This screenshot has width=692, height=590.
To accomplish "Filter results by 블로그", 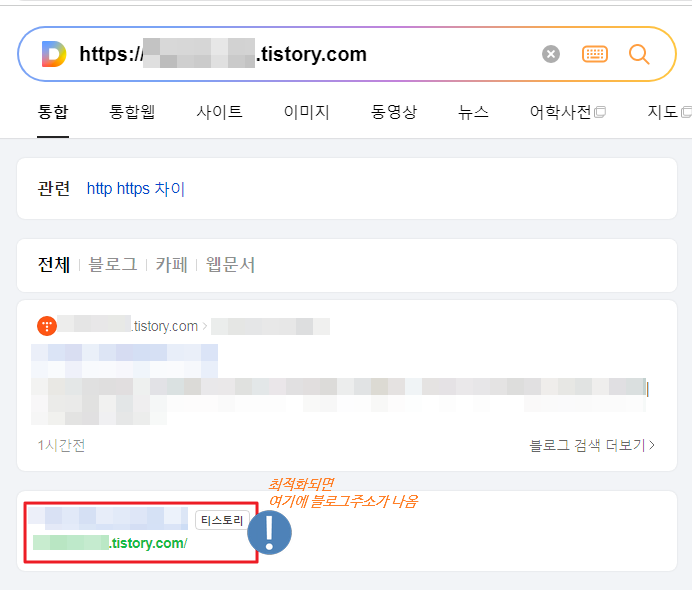I will [113, 265].
